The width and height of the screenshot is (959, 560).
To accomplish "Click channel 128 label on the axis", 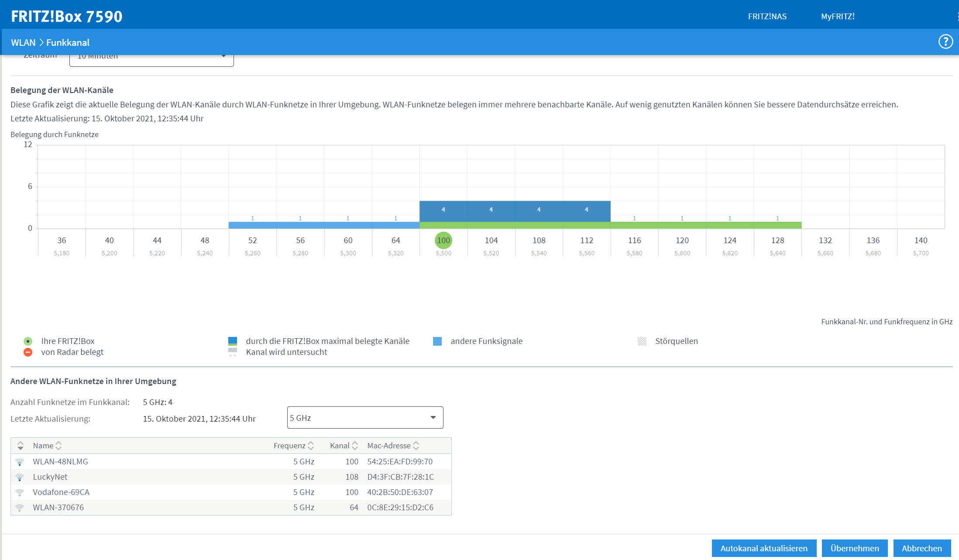I will click(x=778, y=240).
